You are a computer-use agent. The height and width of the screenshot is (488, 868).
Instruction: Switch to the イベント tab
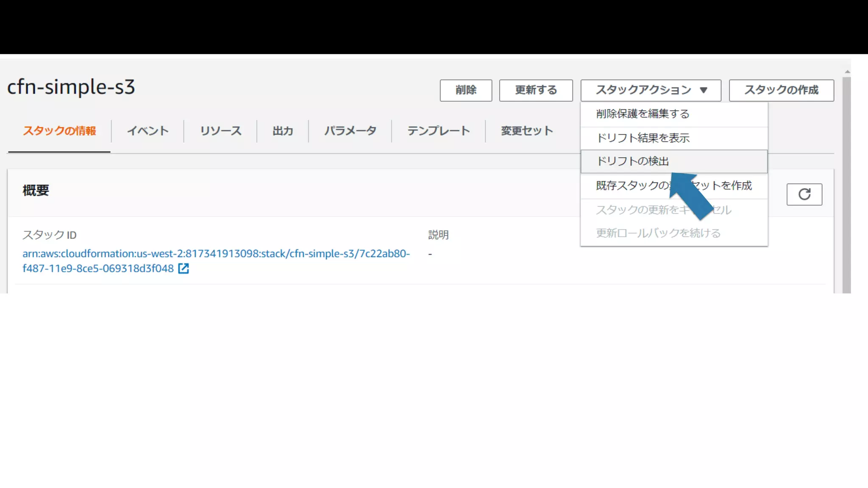[147, 131]
